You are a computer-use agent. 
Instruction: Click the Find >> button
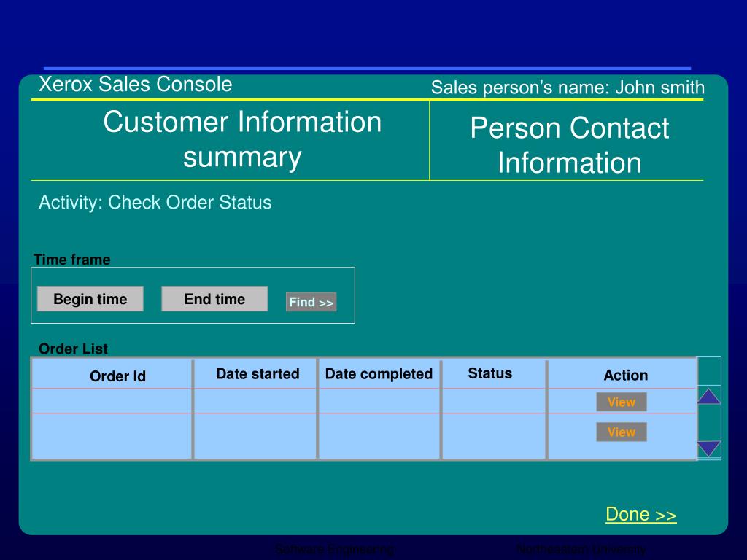pyautogui.click(x=311, y=302)
